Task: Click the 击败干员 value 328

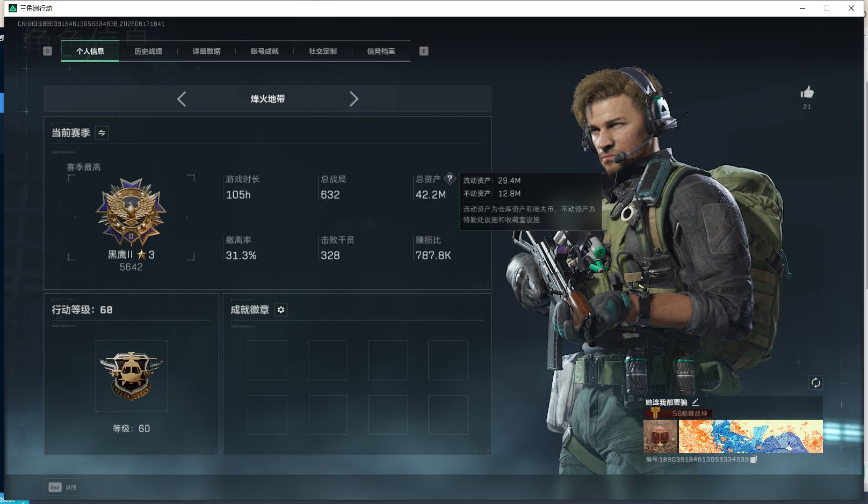Action: click(x=330, y=255)
